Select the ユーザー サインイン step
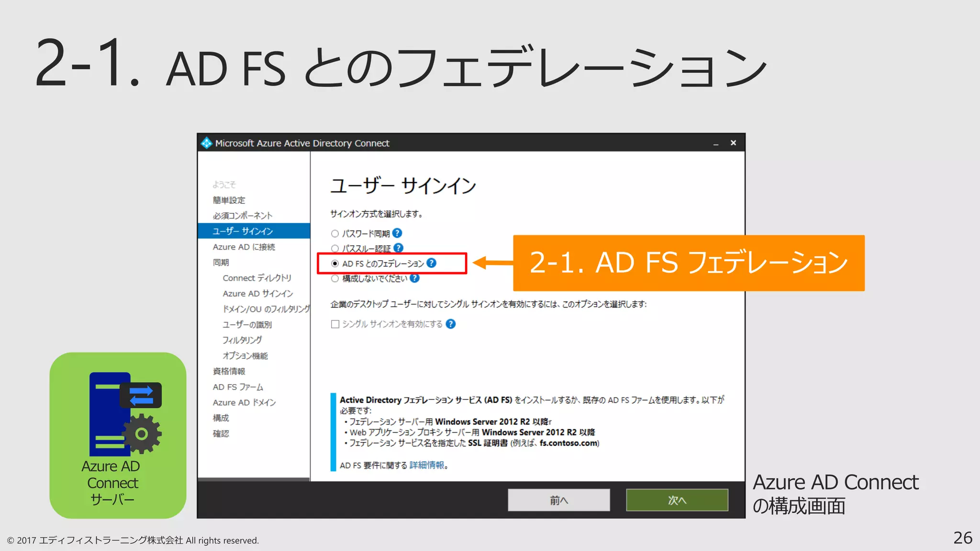 [x=254, y=231]
